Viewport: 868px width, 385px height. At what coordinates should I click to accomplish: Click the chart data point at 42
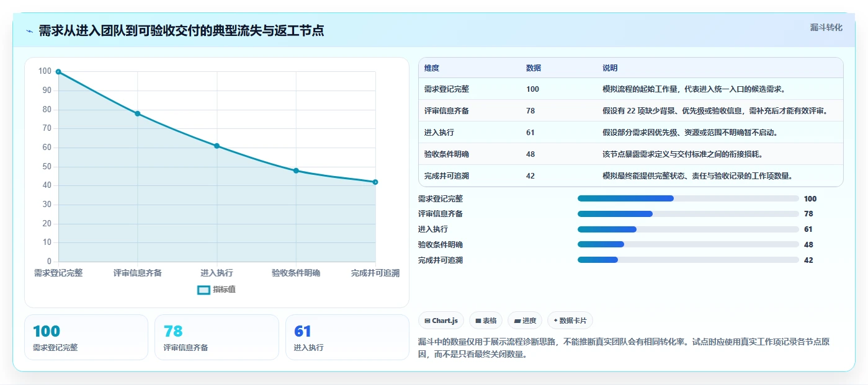(x=375, y=182)
